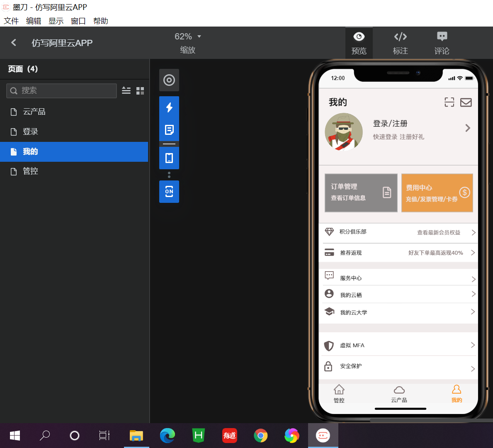
Task: Expand the 推荐返现 row chevron
Action: (473, 253)
